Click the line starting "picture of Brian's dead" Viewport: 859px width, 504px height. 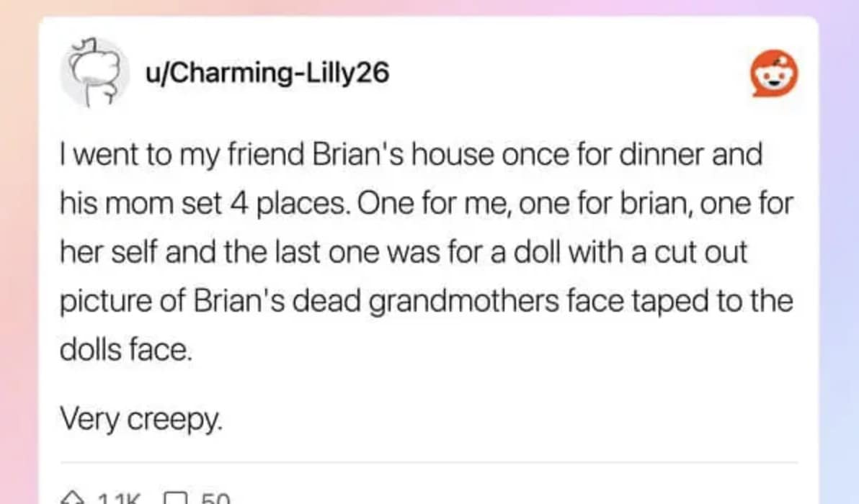pos(426,302)
